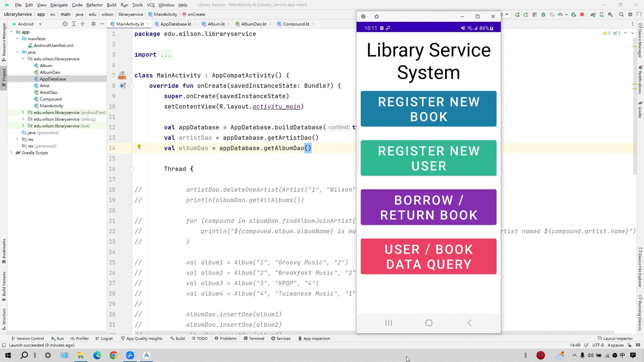This screenshot has width=644, height=362.
Task: Open Search Everywhere magnifier
Action: coord(621,14)
